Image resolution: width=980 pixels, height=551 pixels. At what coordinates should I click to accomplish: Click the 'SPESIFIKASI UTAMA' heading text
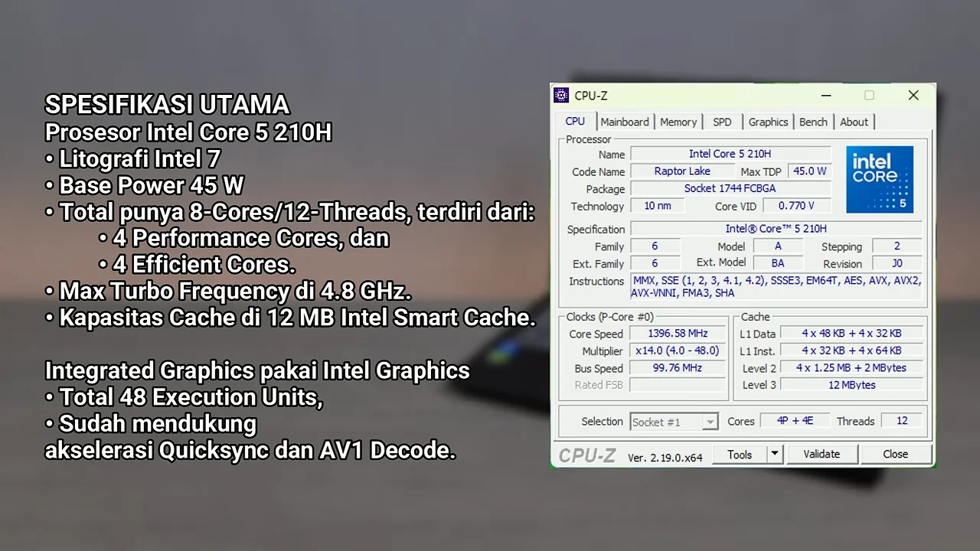coord(167,105)
